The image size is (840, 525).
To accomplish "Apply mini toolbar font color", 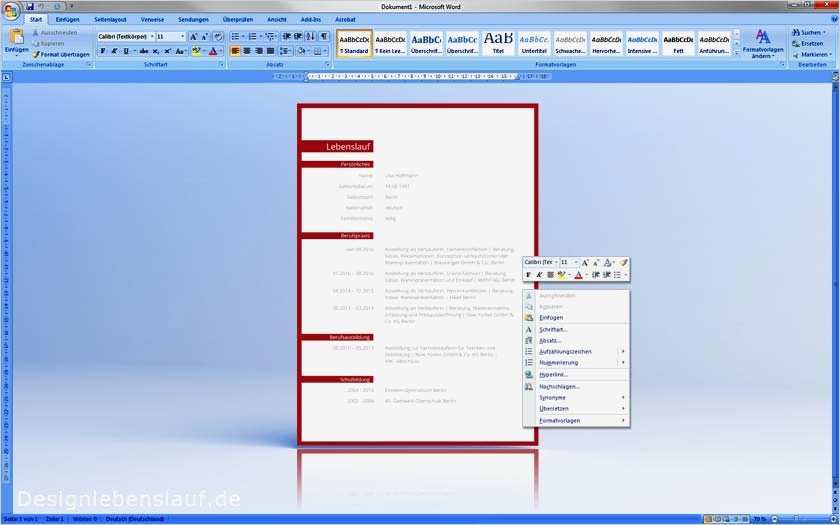I will tap(578, 275).
